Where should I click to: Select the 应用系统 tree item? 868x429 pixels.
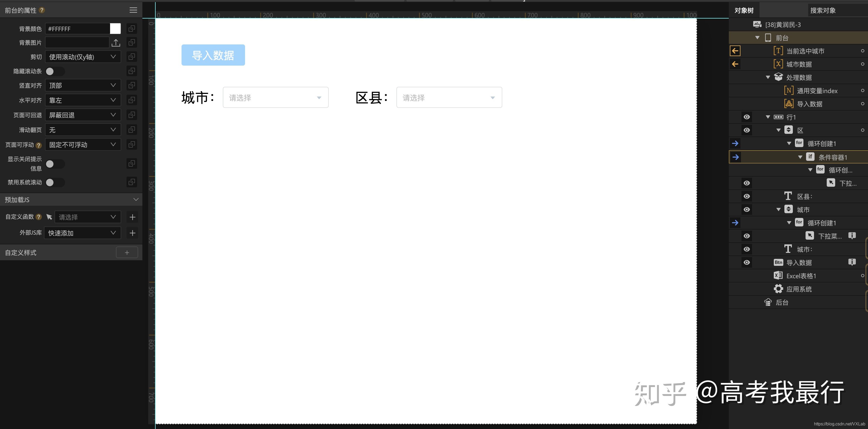click(799, 289)
